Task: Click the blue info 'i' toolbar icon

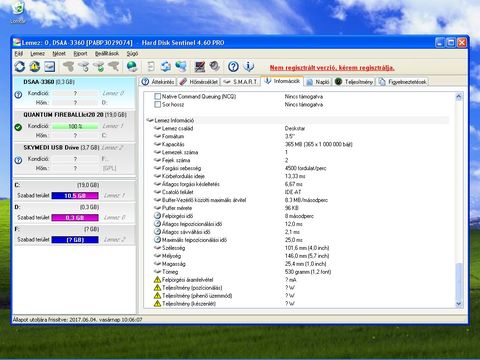Action: (x=248, y=67)
